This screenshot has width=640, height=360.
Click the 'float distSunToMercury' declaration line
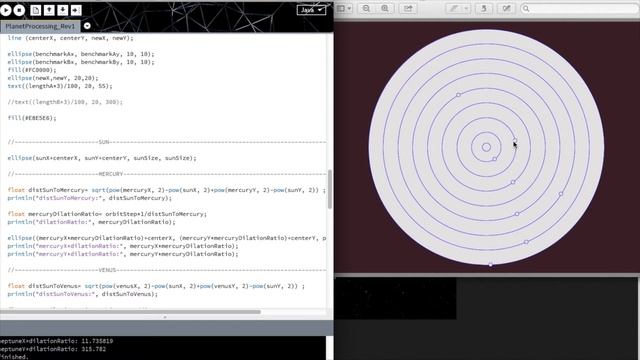click(x=167, y=190)
